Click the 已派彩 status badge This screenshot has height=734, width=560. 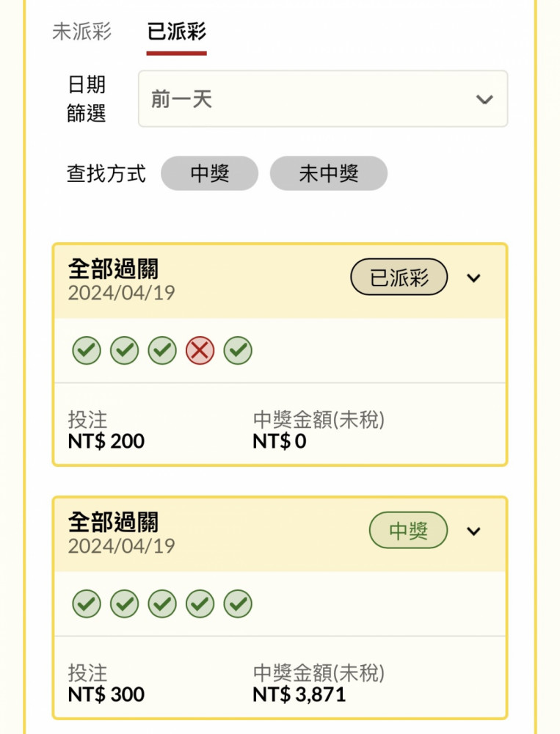(x=399, y=277)
